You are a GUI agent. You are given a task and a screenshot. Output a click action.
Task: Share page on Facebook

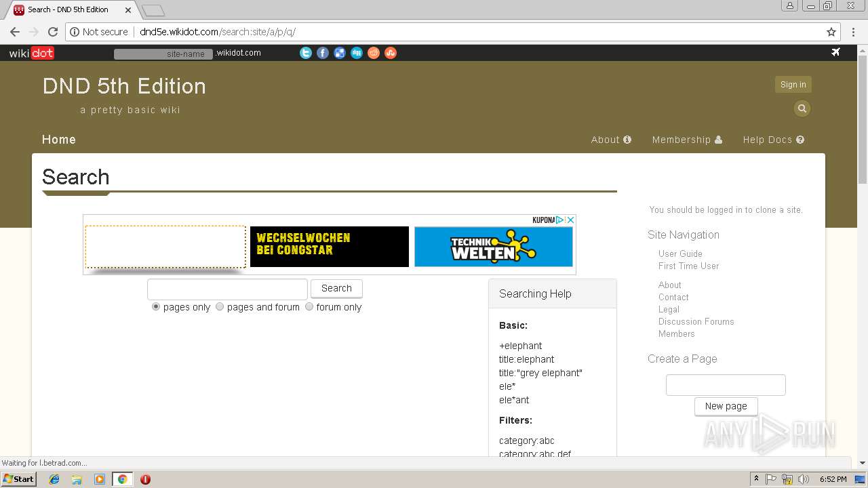pos(323,53)
